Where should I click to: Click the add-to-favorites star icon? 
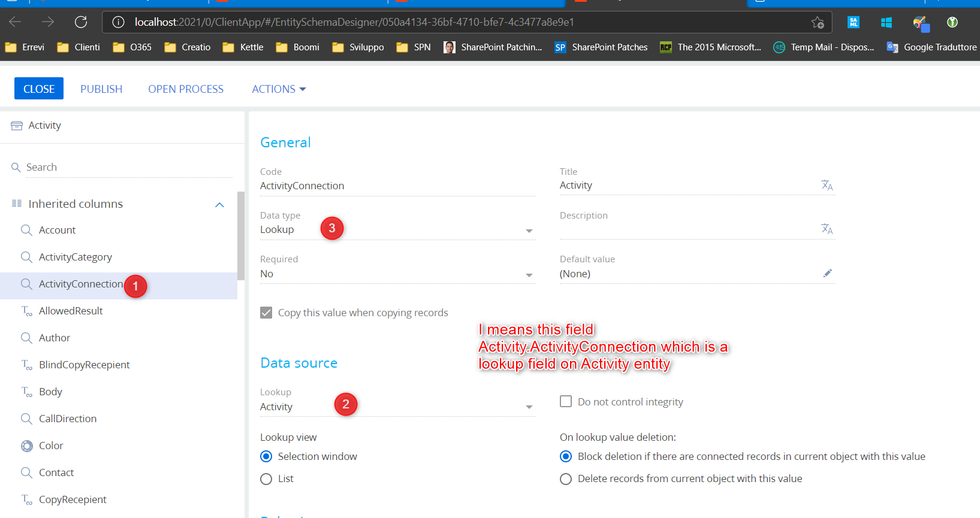[x=818, y=22]
